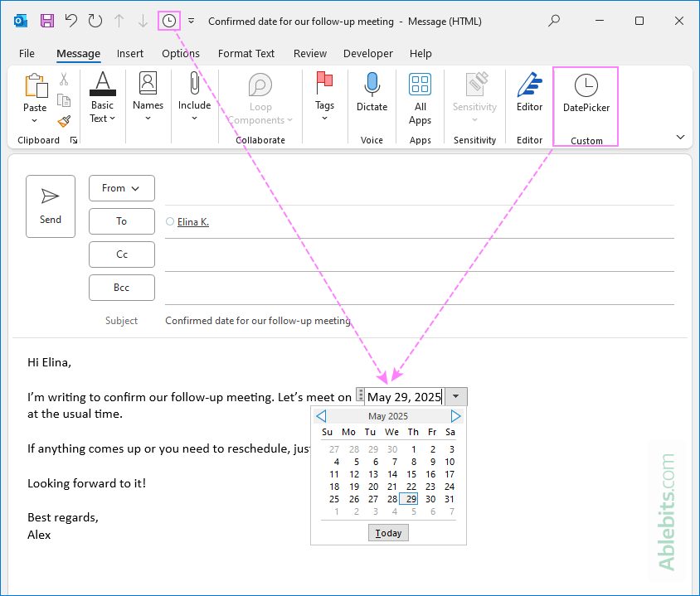The height and width of the screenshot is (596, 700).
Task: Open the Help tab
Action: tap(420, 54)
